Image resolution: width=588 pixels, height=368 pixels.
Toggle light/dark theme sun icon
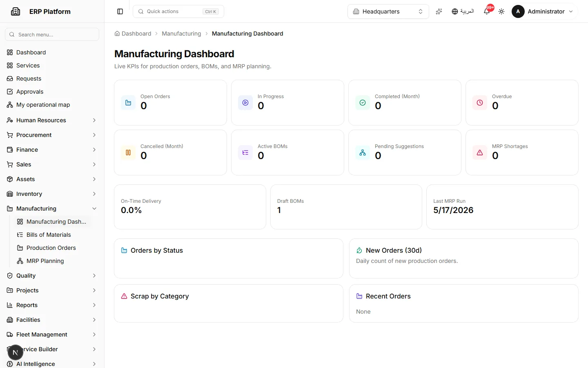click(501, 11)
